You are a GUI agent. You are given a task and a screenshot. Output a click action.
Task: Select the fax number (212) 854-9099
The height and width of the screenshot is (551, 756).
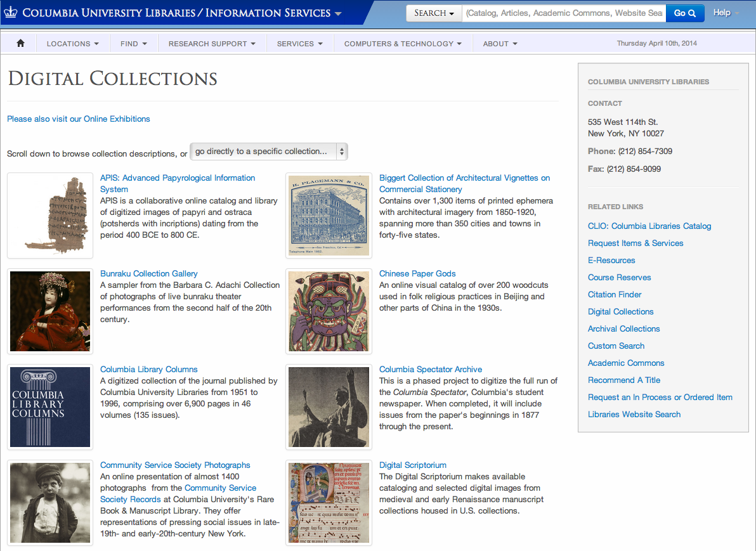634,169
